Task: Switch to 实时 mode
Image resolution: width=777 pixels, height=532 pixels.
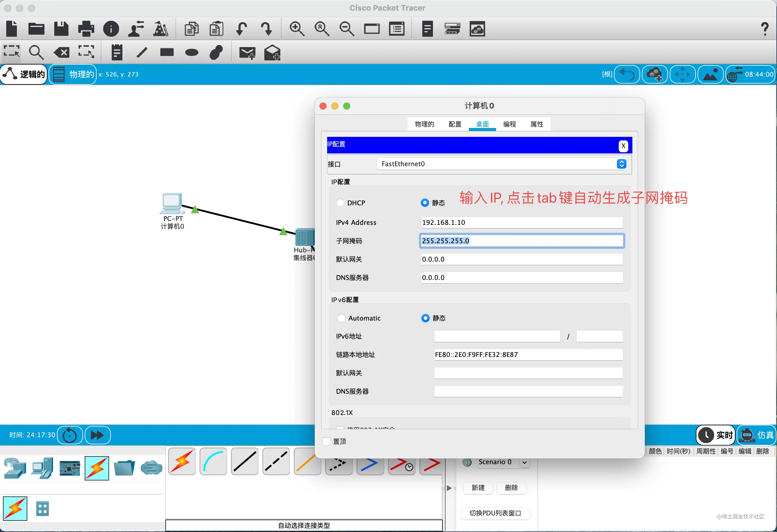Action: click(x=715, y=435)
